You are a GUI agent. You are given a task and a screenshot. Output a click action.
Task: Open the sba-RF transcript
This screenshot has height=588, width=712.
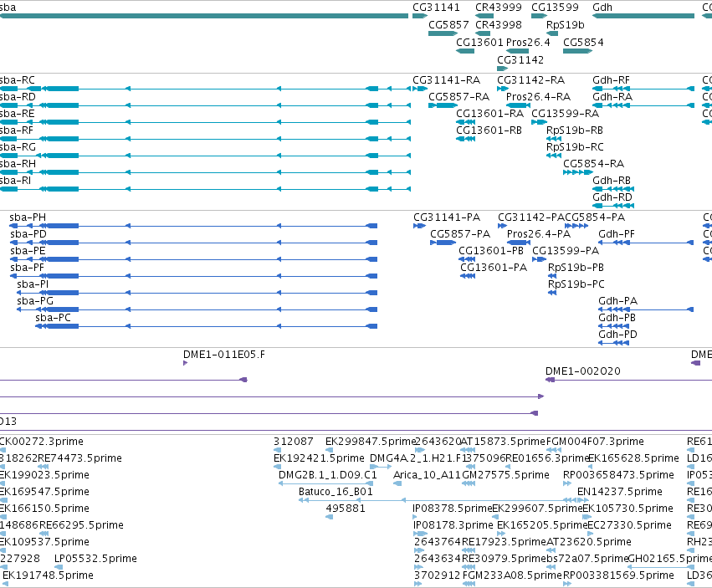205,139
